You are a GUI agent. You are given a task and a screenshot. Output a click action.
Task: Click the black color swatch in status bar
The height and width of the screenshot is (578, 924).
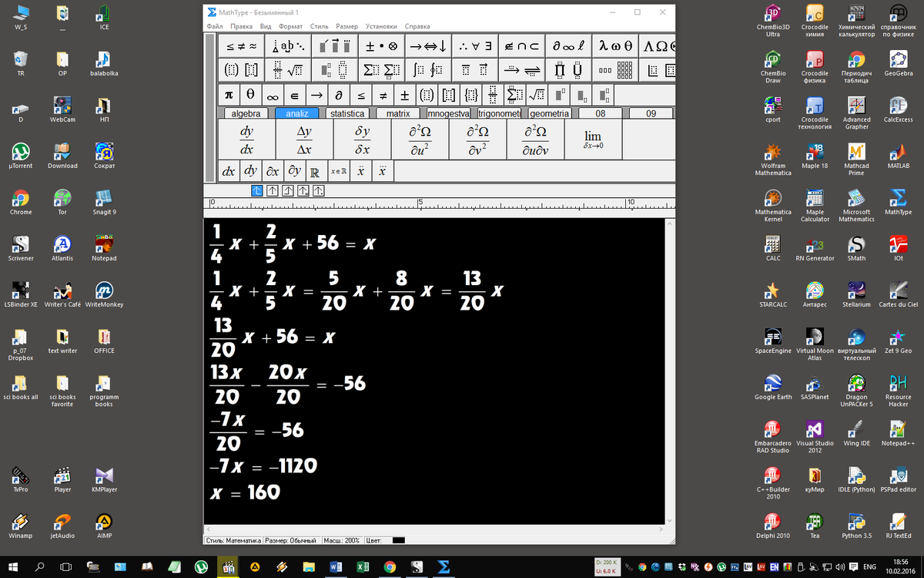click(398, 540)
